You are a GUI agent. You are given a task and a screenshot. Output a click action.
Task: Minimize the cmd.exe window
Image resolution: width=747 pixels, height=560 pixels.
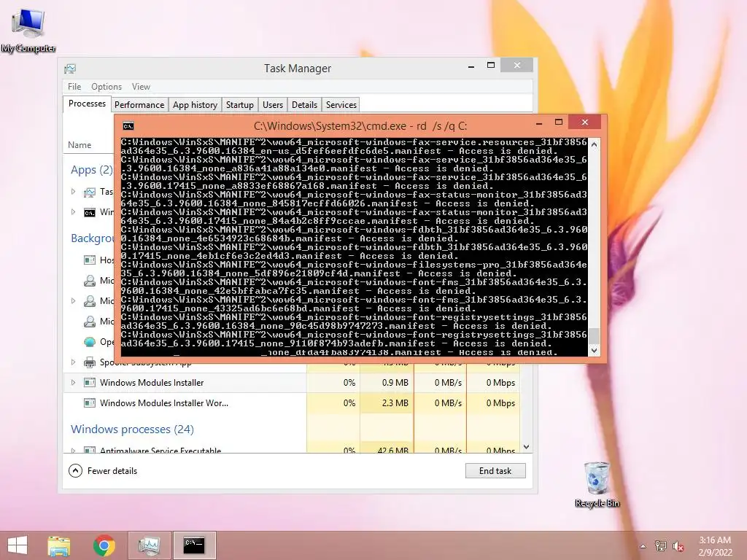point(539,122)
